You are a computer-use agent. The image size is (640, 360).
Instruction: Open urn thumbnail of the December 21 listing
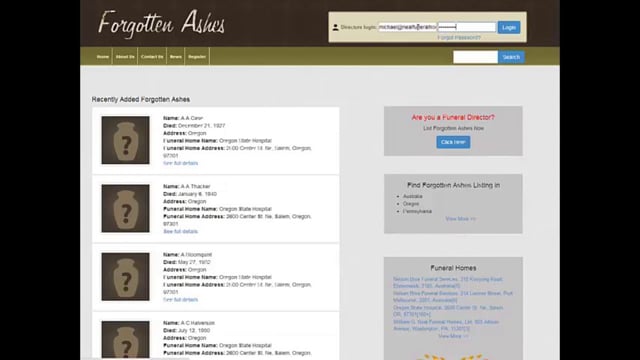[125, 140]
